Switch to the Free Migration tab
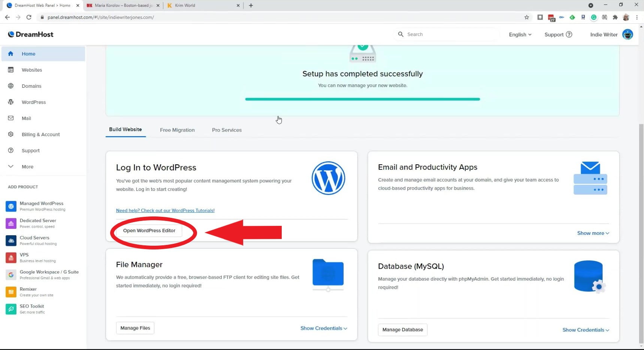This screenshot has width=644, height=350. tap(177, 130)
